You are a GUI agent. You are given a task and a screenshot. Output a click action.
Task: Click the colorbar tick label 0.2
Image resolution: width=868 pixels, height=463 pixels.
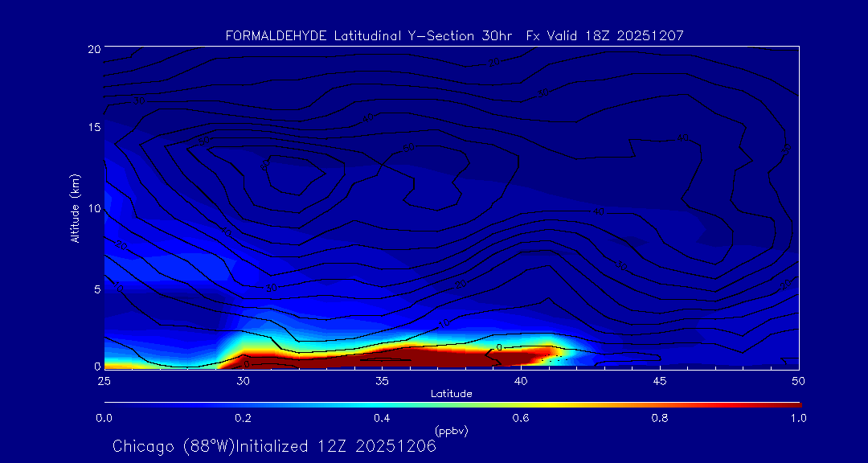coord(243,418)
